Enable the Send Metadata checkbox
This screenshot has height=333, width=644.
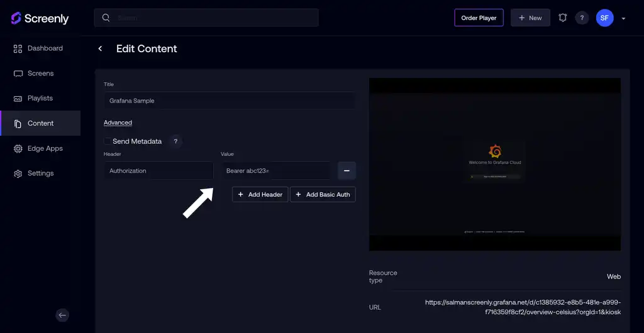(x=108, y=141)
